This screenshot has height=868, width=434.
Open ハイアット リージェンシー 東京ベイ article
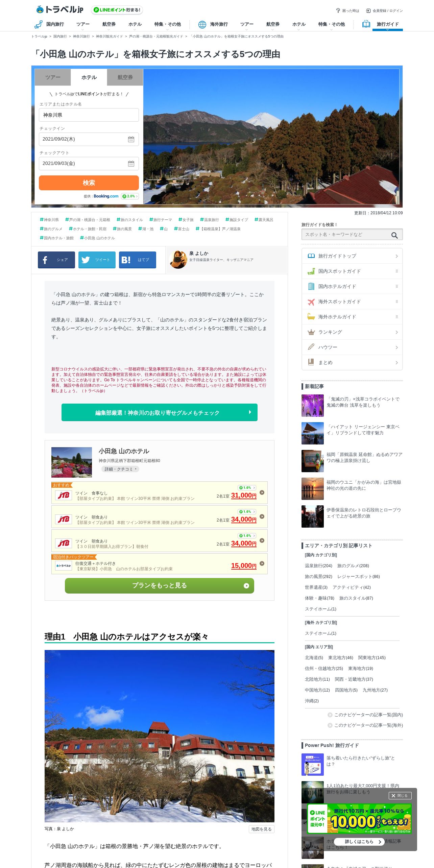pos(363,430)
